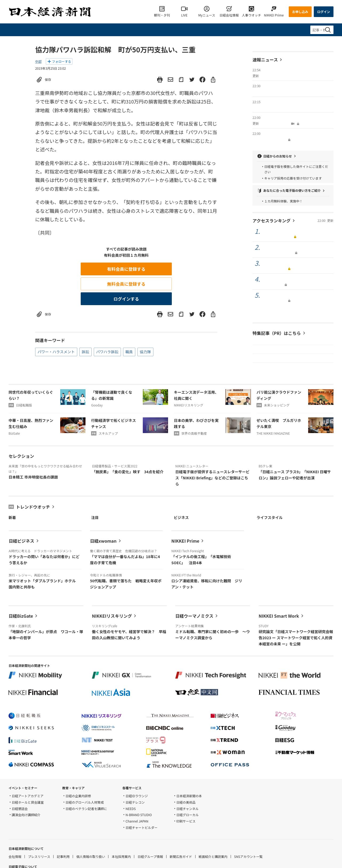Open the 日経ビジネス section heading
342x868 pixels.
[x=24, y=541]
